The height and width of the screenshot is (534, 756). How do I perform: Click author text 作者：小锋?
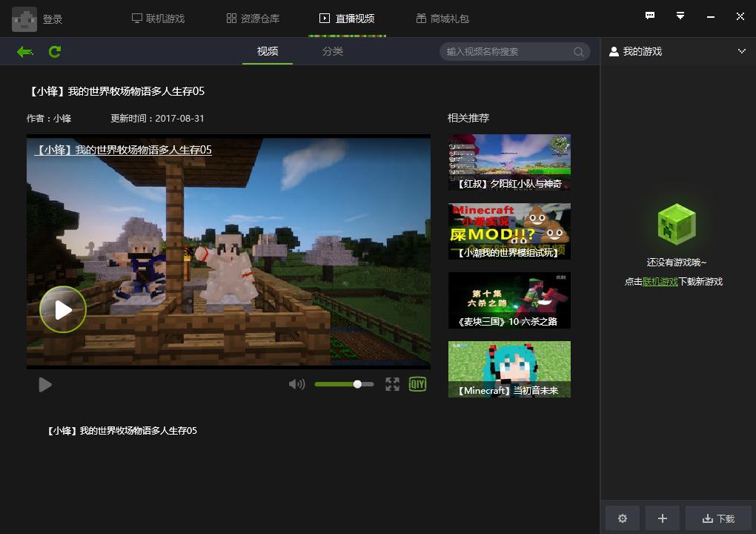coord(49,119)
